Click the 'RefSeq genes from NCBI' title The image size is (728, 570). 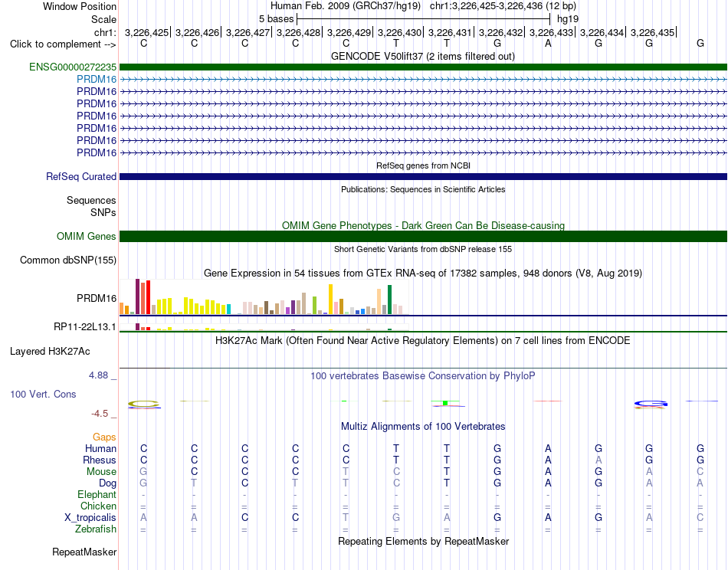pos(424,165)
